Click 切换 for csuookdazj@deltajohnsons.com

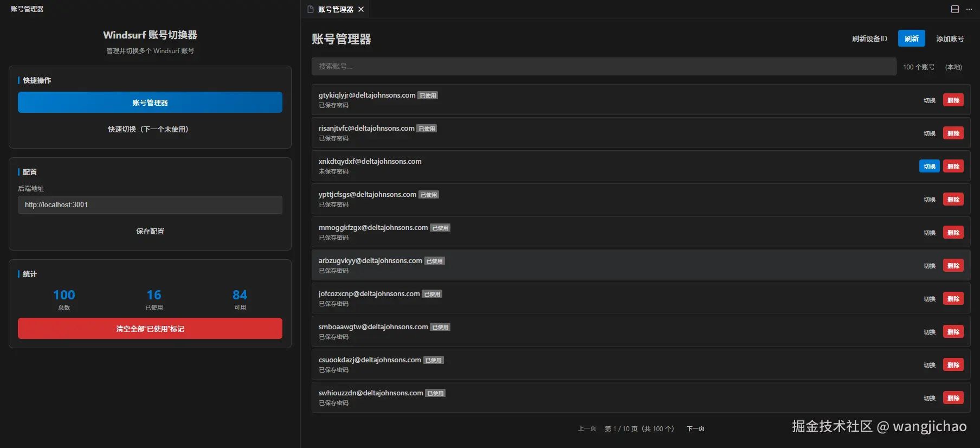930,365
